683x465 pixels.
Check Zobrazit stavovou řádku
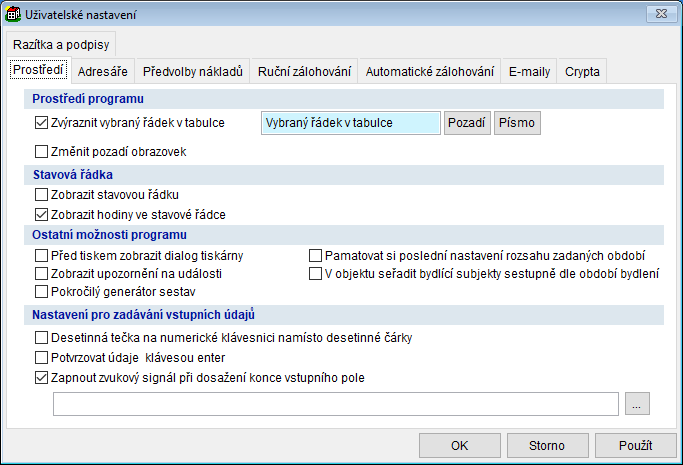click(x=41, y=194)
